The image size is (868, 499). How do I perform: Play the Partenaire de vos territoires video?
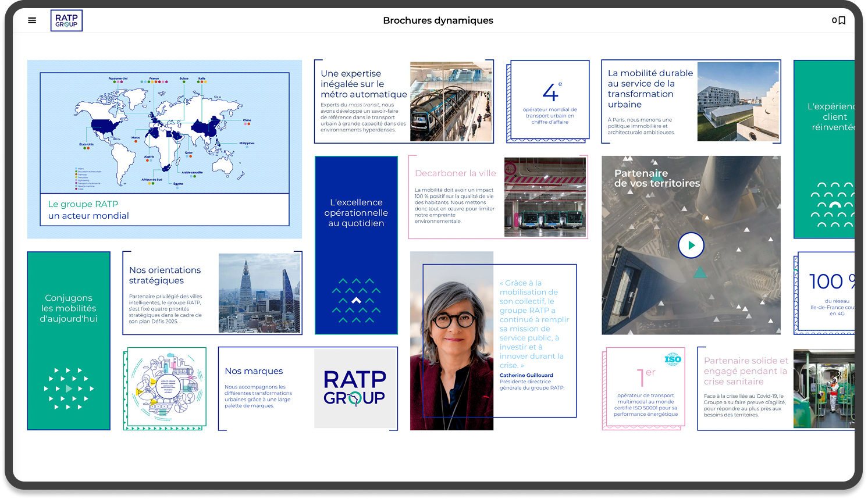(691, 245)
